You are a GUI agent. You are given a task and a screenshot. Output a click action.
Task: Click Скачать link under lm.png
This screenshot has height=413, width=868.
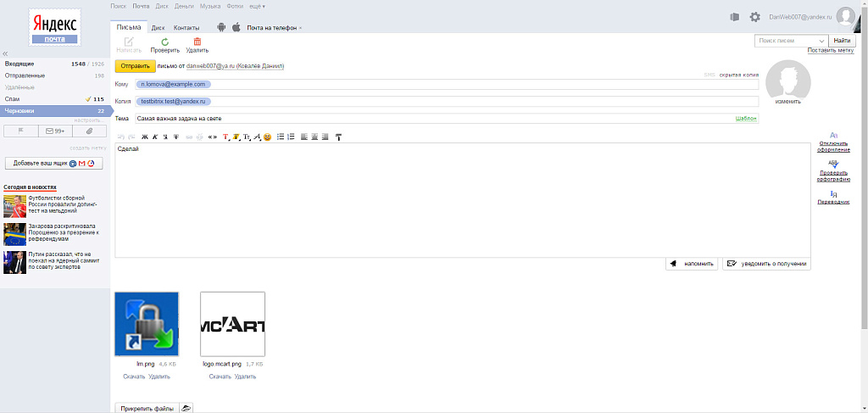tap(134, 377)
